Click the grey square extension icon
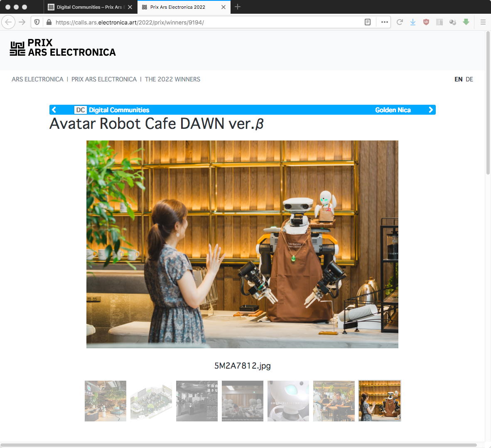 pos(439,22)
